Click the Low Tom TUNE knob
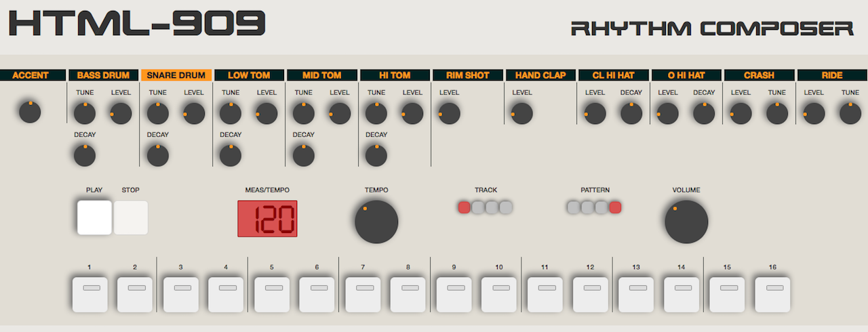The width and height of the screenshot is (868, 332). coord(231,113)
